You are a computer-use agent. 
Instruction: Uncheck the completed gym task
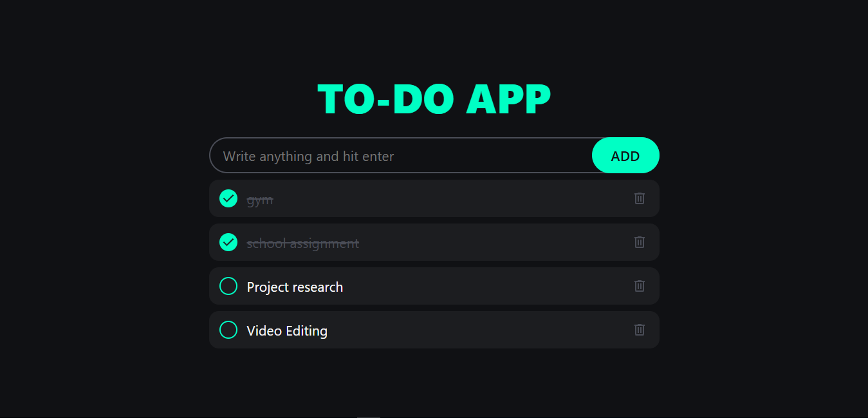[x=228, y=198]
